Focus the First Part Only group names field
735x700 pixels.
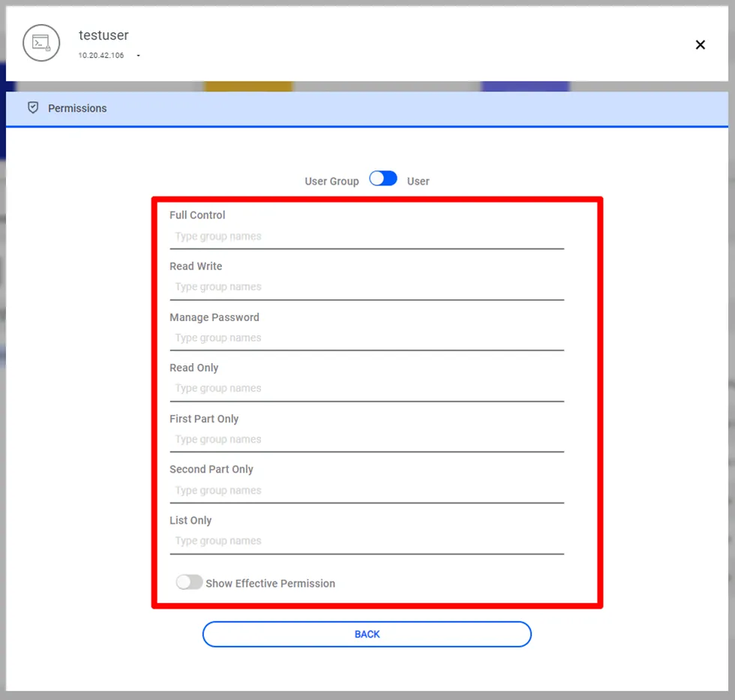pos(367,440)
